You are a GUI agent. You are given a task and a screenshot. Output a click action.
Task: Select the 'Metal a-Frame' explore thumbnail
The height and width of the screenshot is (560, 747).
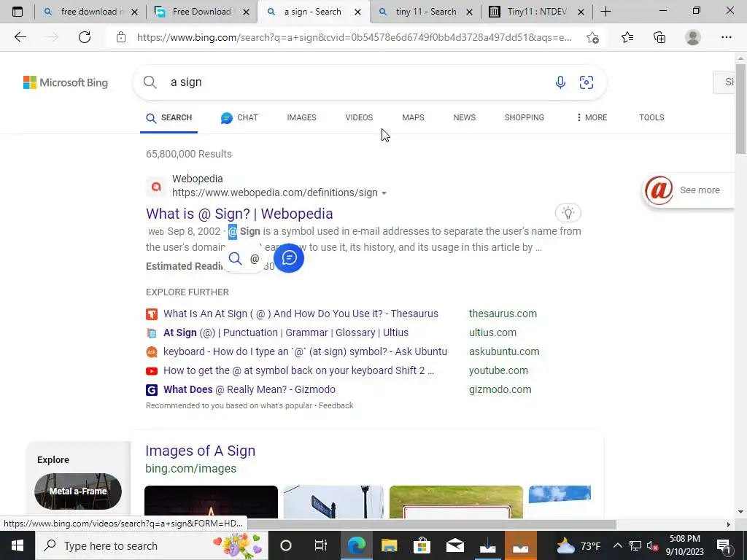click(78, 491)
